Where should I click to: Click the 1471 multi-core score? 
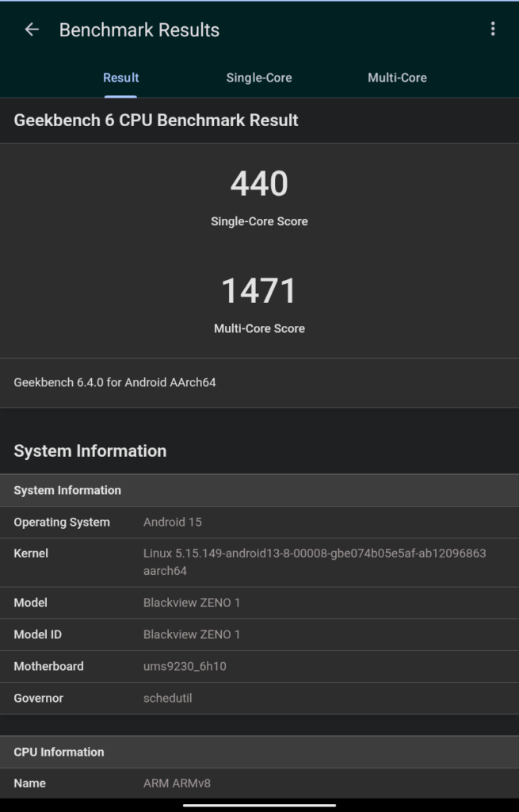pyautogui.click(x=259, y=290)
